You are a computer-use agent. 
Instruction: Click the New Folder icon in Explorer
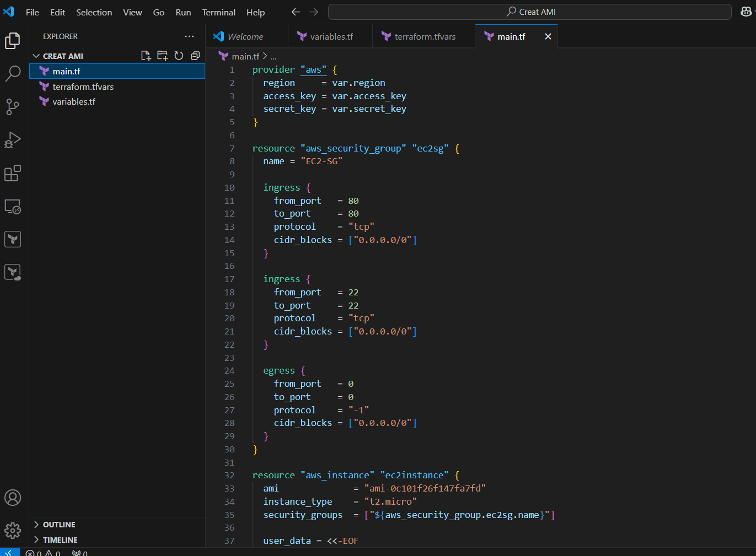pos(162,56)
